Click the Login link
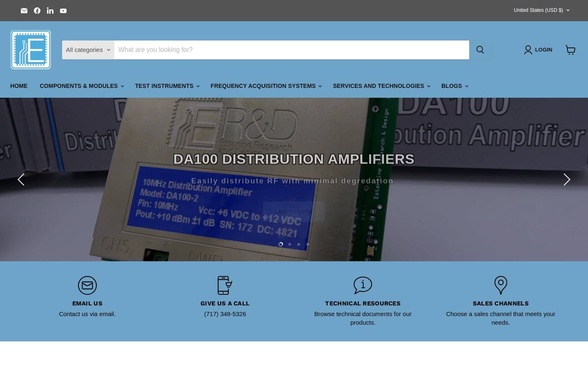Screen dimensions: 588x368 (x=543, y=50)
